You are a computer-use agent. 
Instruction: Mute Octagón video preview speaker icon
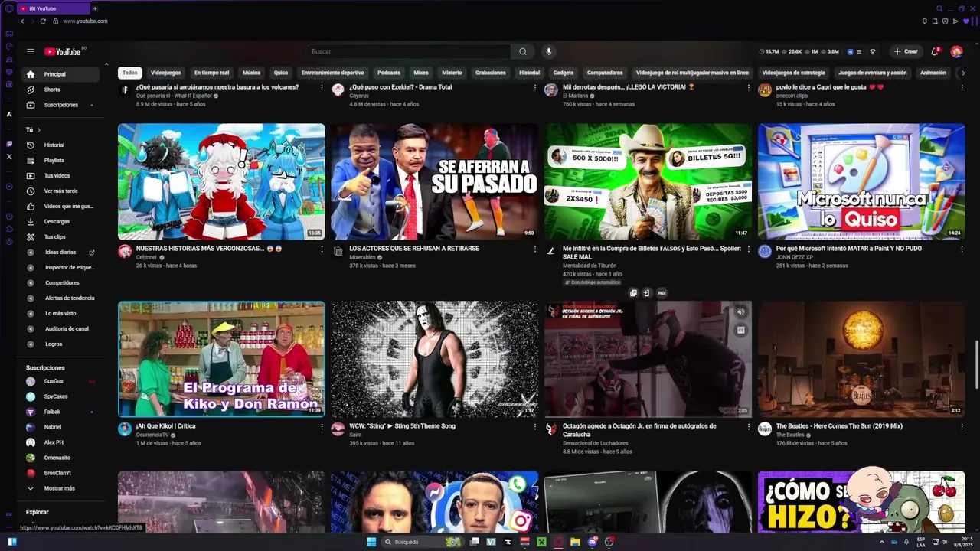point(740,311)
